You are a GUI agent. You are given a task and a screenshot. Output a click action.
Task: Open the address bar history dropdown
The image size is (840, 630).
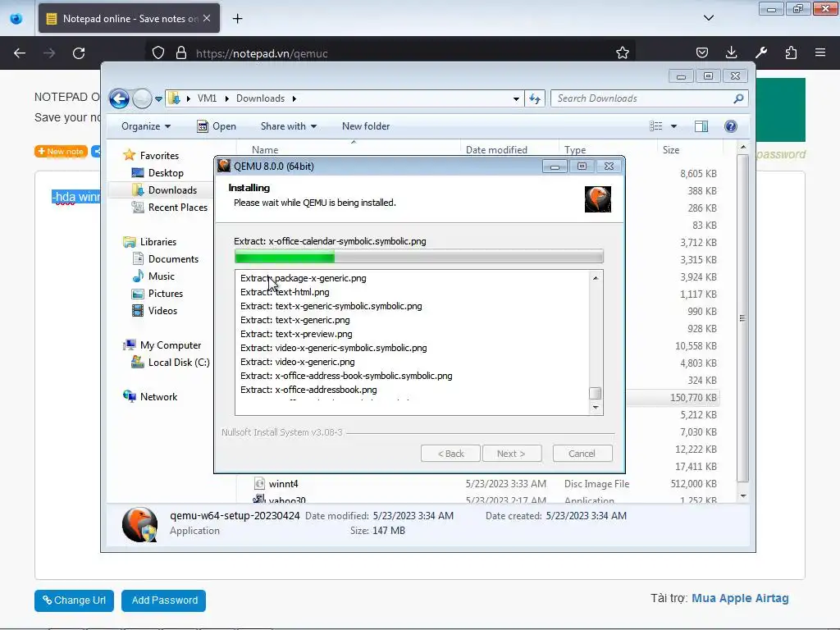tap(516, 98)
